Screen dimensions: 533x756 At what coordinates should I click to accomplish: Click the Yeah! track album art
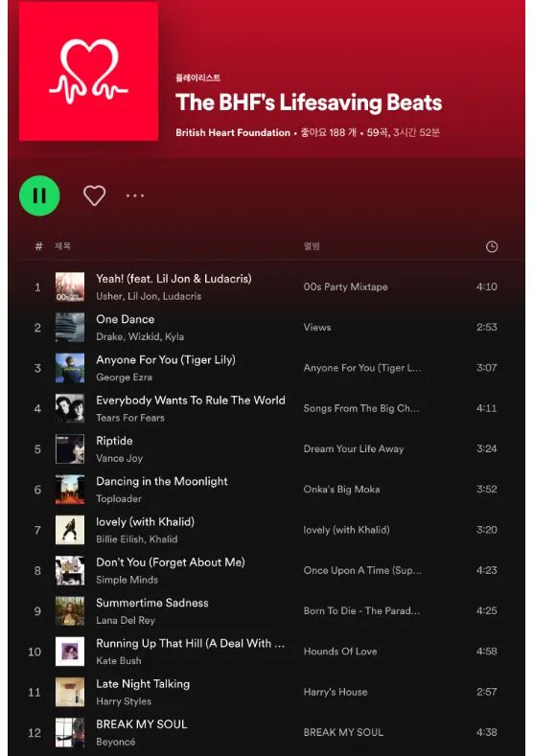pyautogui.click(x=70, y=286)
